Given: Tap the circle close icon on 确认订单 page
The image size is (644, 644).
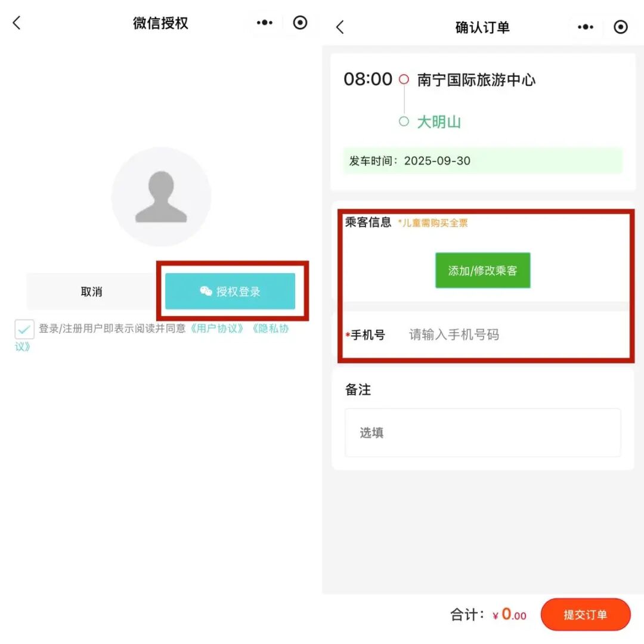Looking at the screenshot, I should (621, 27).
